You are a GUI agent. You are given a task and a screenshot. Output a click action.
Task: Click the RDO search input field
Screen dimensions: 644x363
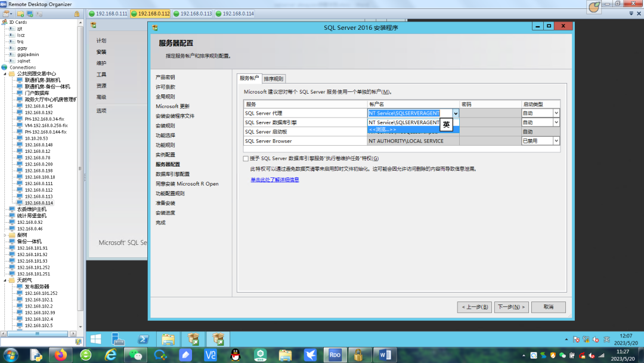[38, 342]
